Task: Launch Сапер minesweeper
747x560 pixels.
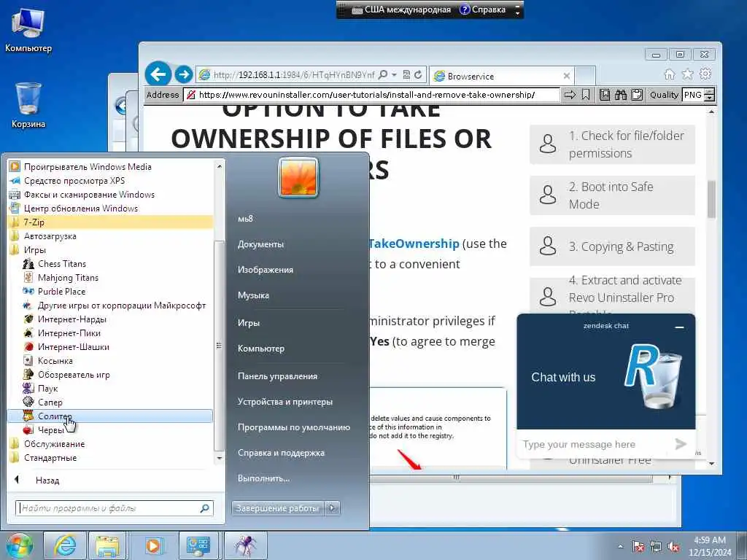Action: (50, 402)
